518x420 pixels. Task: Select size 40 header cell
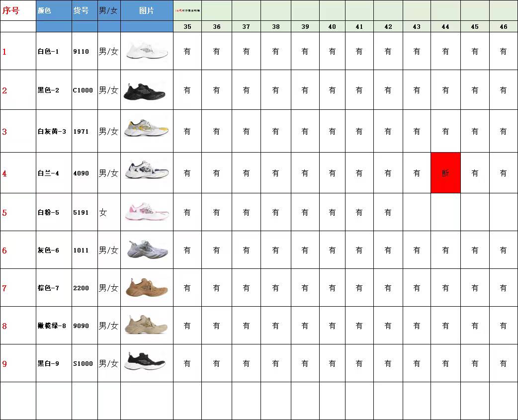click(x=333, y=27)
